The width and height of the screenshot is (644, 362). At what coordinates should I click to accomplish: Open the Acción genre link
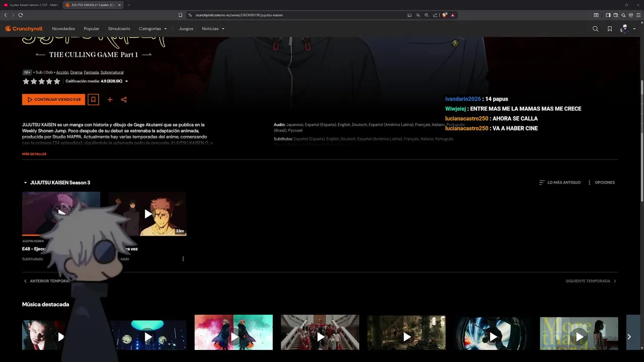(x=62, y=72)
